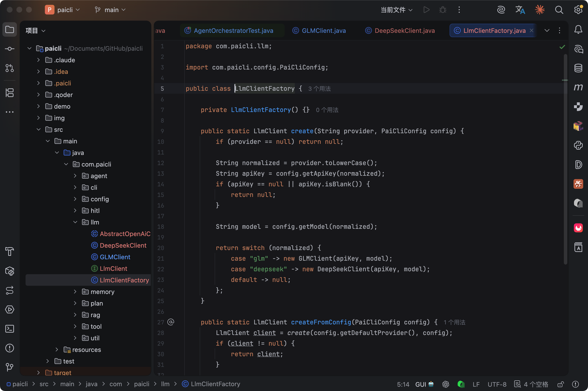The image size is (588, 391).
Task: Open the Notifications bell panel
Action: pos(578,30)
